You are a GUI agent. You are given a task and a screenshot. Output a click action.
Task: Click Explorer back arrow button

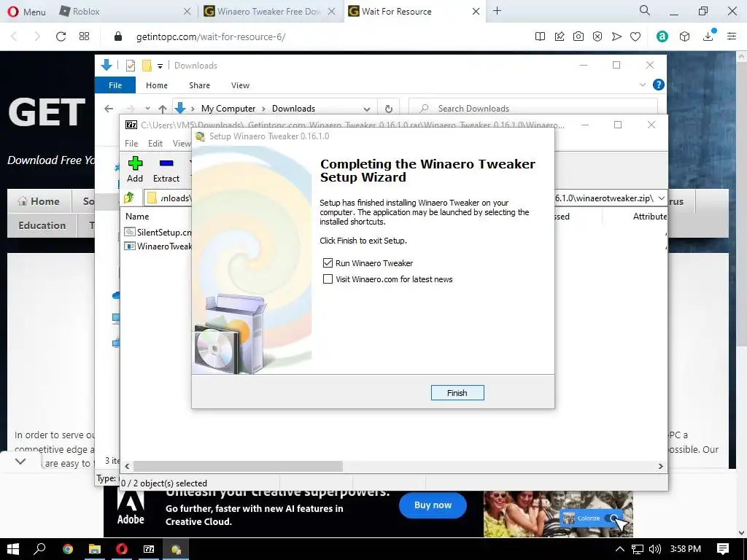(x=109, y=109)
